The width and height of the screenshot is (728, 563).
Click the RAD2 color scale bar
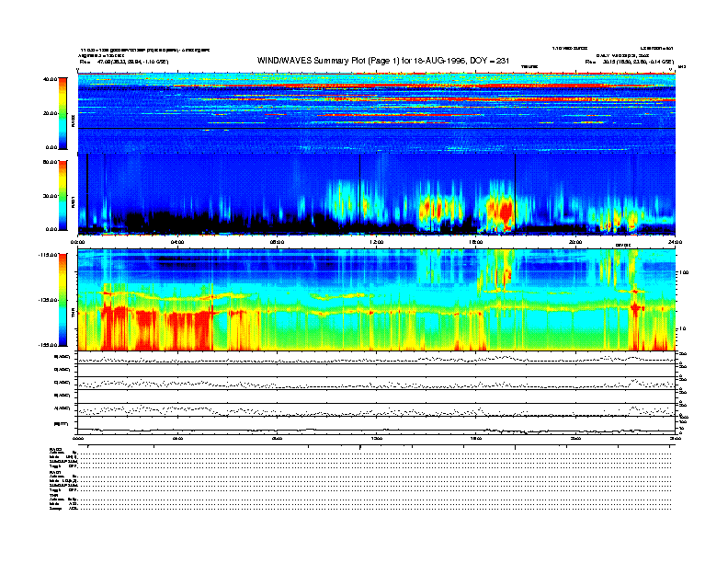pos(63,113)
